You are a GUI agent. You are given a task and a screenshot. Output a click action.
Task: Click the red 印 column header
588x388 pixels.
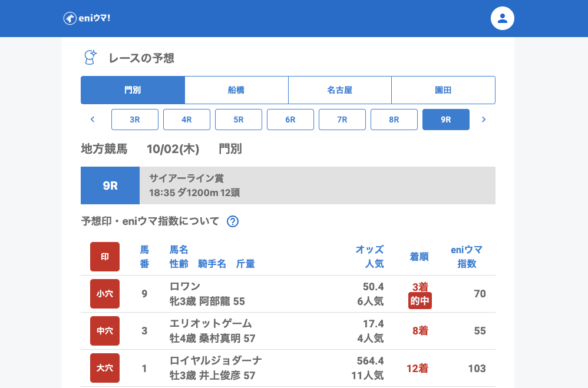pos(105,257)
